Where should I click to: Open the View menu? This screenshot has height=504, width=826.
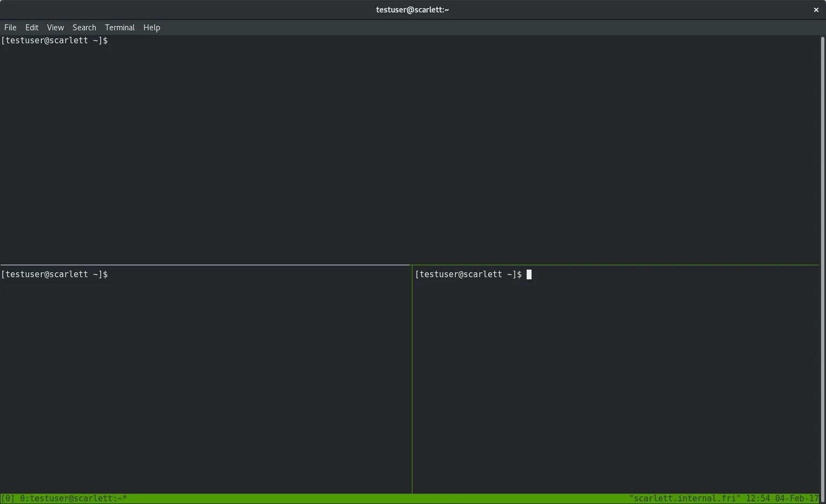click(55, 27)
